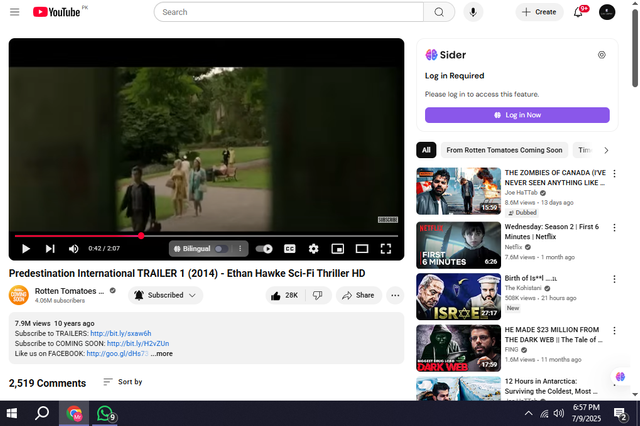This screenshot has width=640, height=426.
Task: Click the Log in Now button
Action: coord(517,115)
